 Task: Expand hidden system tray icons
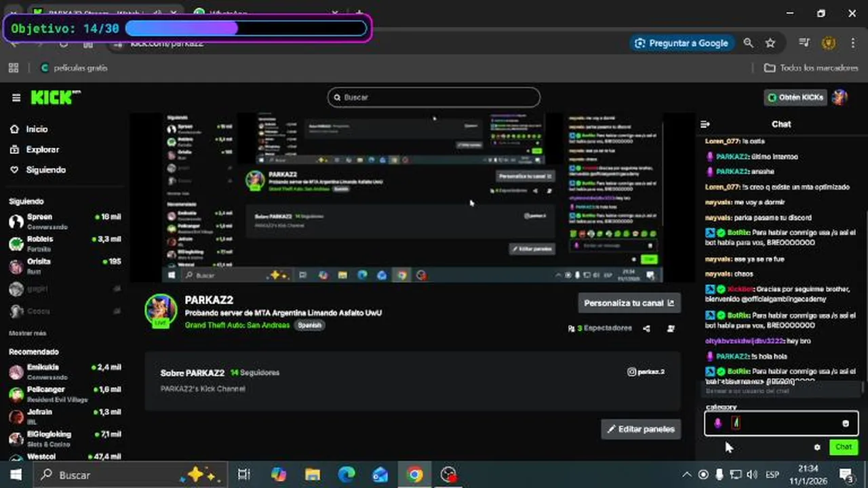[687, 475]
